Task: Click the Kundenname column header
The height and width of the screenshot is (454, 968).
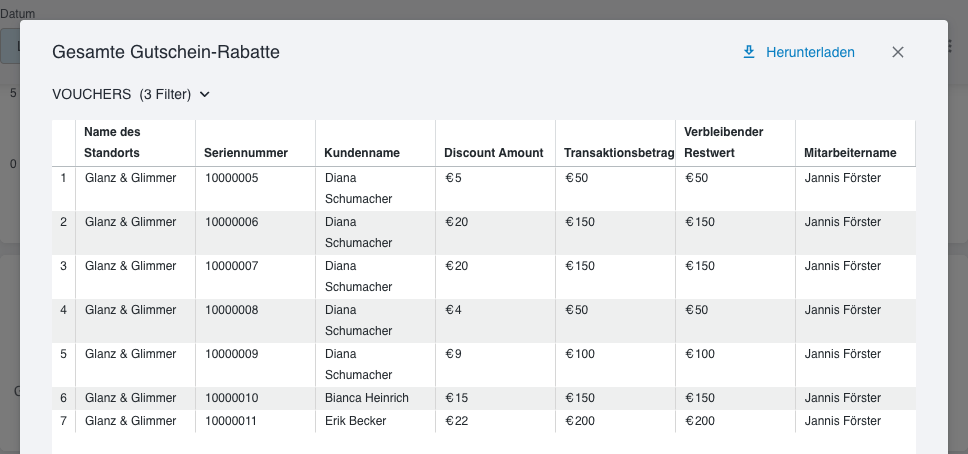Action: coord(362,153)
